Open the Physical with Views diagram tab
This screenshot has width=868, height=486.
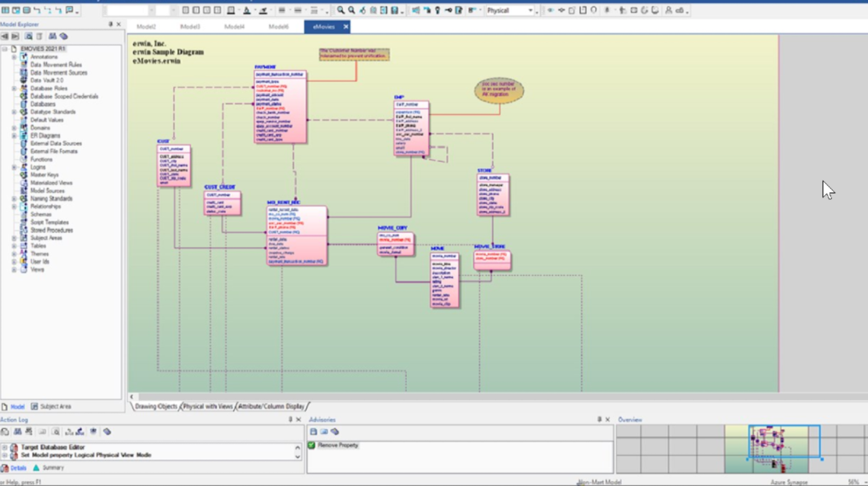pyautogui.click(x=208, y=406)
